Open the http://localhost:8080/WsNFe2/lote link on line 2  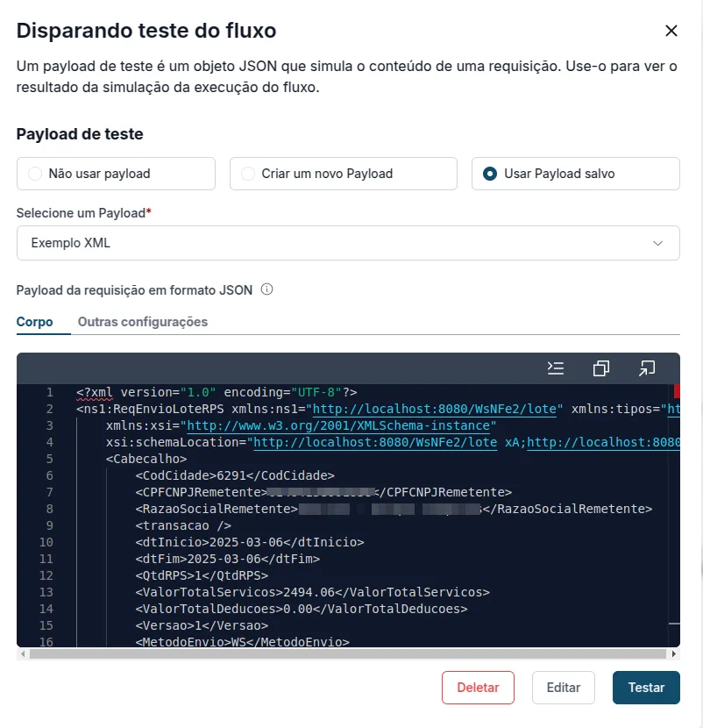[x=434, y=409]
